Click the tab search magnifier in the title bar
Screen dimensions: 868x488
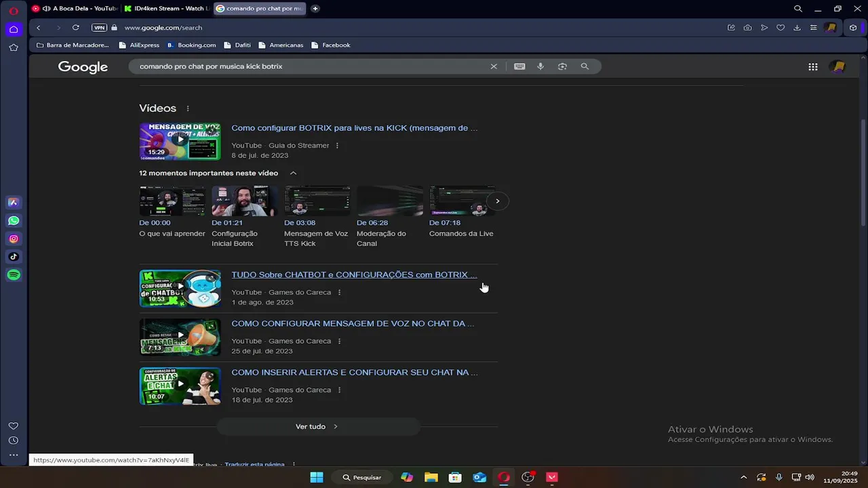(798, 9)
